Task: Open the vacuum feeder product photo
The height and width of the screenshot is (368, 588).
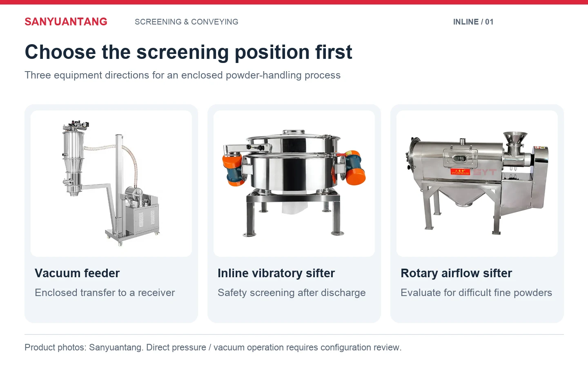Action: pos(111,184)
